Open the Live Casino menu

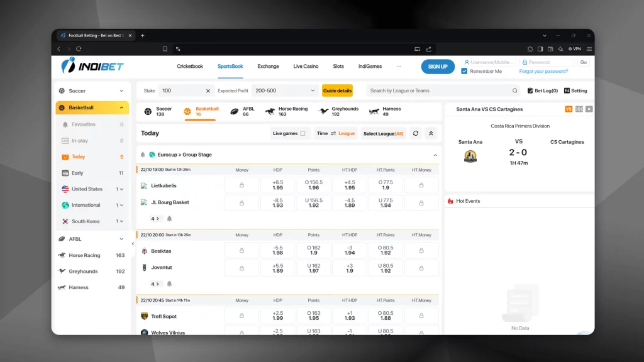coord(306,67)
